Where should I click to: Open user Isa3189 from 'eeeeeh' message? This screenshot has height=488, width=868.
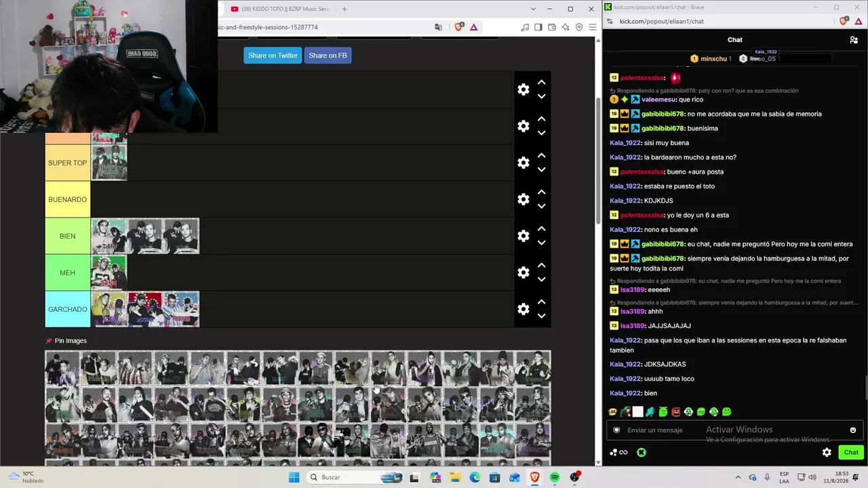(x=632, y=290)
